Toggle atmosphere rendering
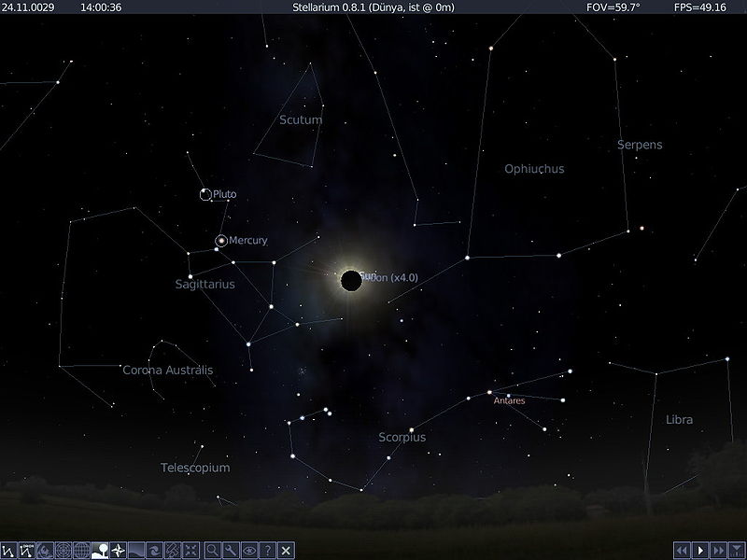747x560 pixels. click(136, 551)
